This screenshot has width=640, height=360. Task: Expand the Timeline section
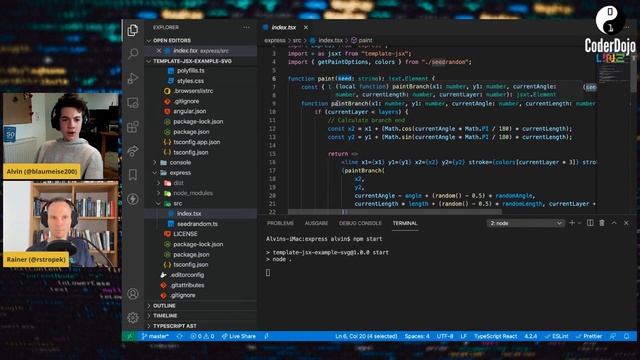165,316
